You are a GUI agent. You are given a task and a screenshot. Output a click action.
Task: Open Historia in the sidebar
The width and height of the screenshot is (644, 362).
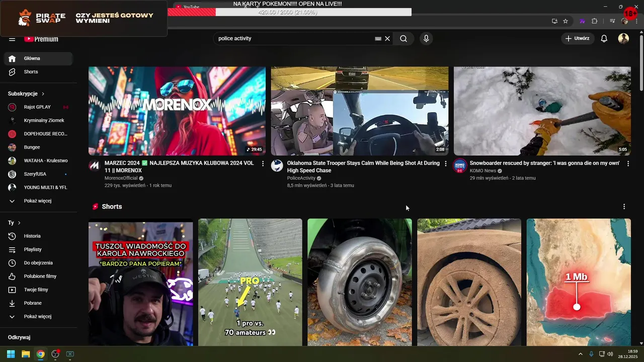(x=38, y=236)
